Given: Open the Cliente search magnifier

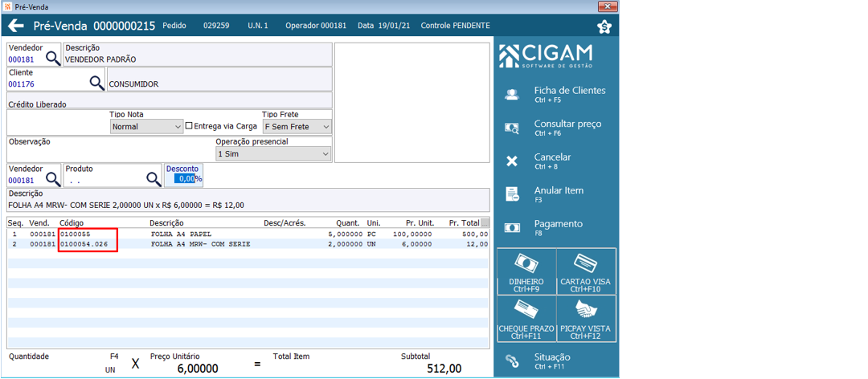Looking at the screenshot, I should pos(97,83).
